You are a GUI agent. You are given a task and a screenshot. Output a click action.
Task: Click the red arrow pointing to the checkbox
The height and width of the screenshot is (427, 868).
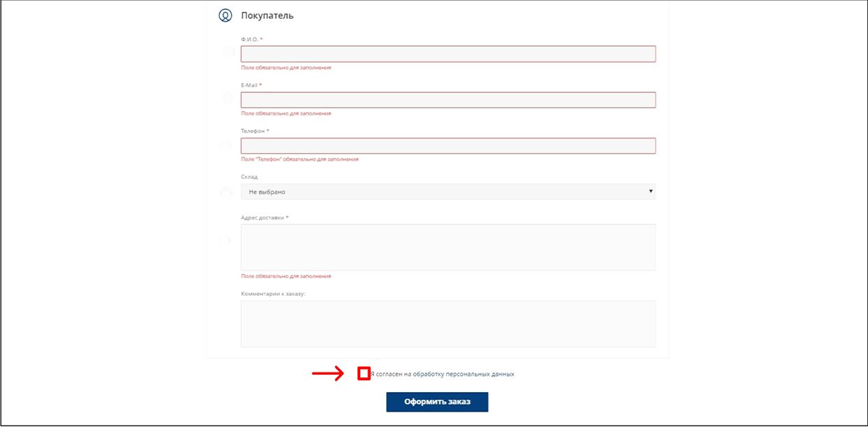328,375
